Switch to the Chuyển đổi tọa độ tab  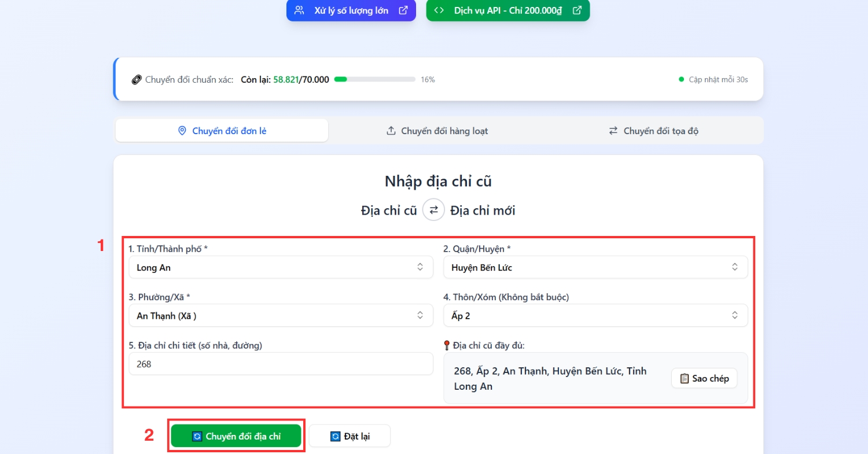point(655,131)
